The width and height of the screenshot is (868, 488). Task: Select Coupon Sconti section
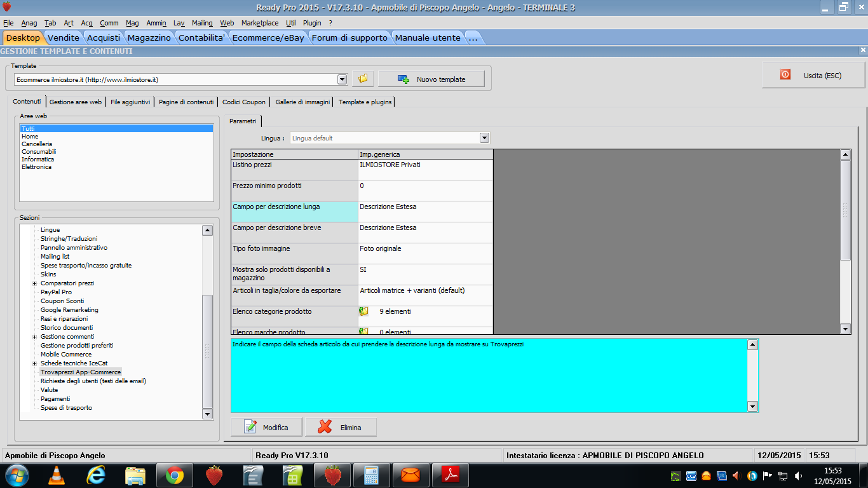[x=62, y=301]
